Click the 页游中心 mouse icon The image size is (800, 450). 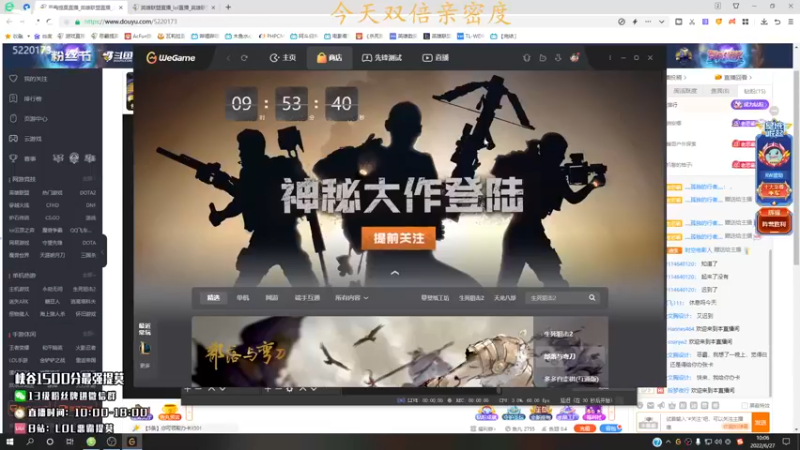tap(13, 118)
